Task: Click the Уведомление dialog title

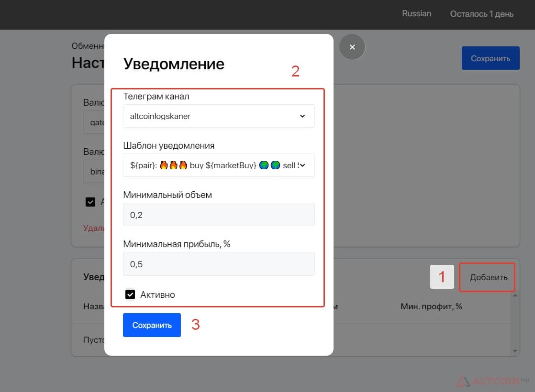Action: [174, 64]
